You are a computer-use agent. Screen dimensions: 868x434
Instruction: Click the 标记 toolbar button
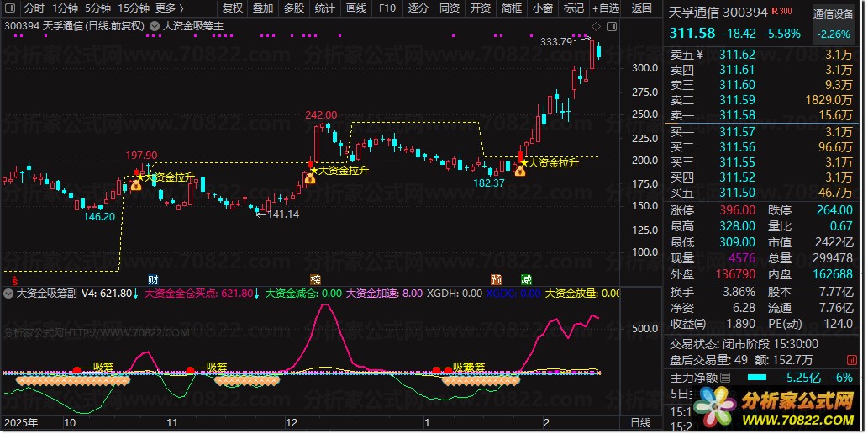coord(574,8)
